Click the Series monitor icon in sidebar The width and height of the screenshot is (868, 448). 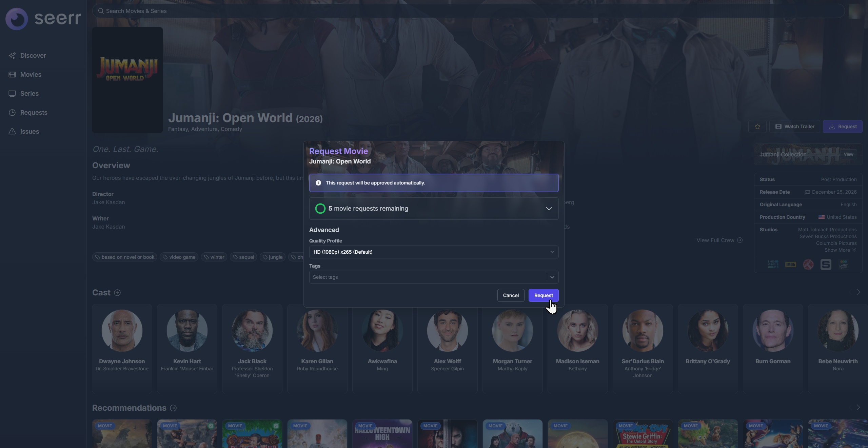[x=12, y=94]
